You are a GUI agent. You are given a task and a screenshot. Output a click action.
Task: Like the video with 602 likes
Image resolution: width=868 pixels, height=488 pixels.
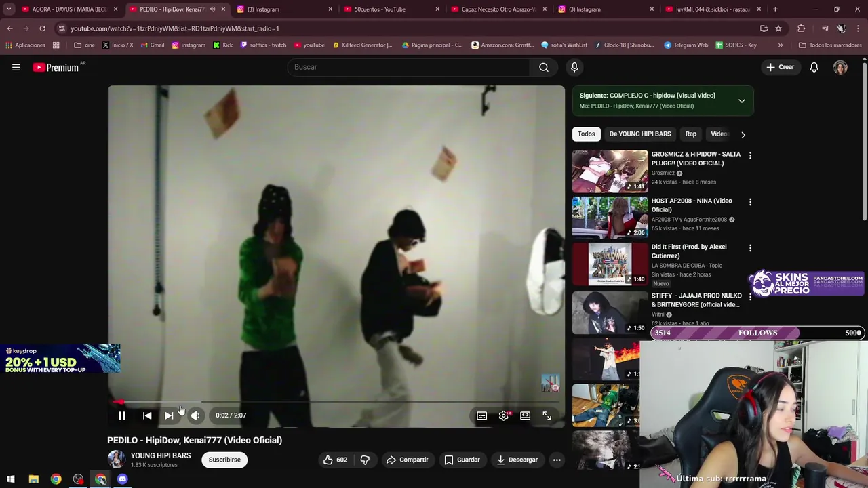(335, 460)
